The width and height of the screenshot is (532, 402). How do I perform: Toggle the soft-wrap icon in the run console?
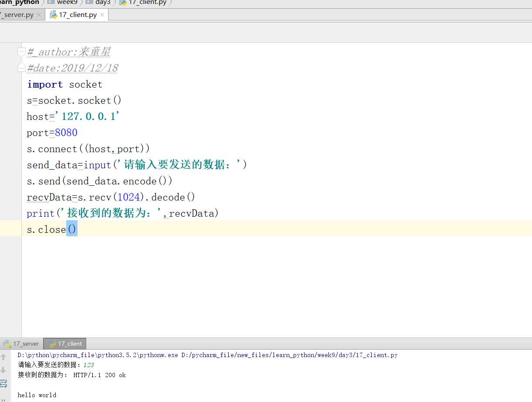point(3,384)
